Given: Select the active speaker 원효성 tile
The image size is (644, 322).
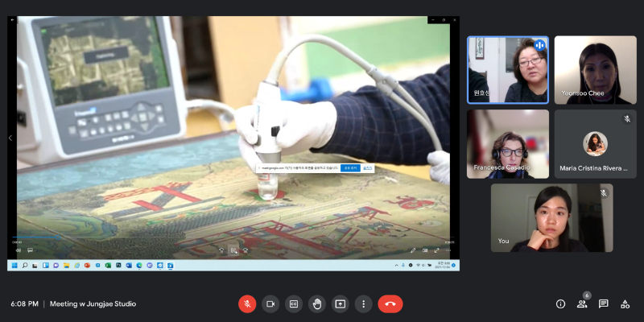Looking at the screenshot, I should click(x=508, y=70).
